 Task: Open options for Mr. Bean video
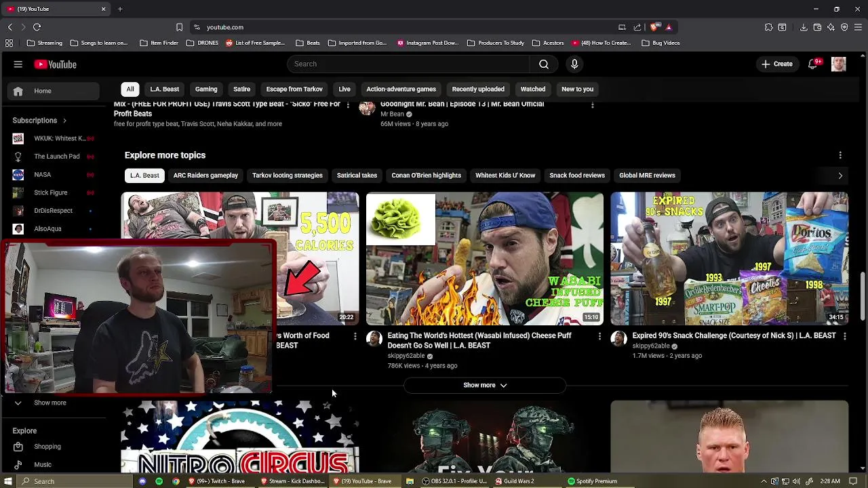pyautogui.click(x=592, y=105)
